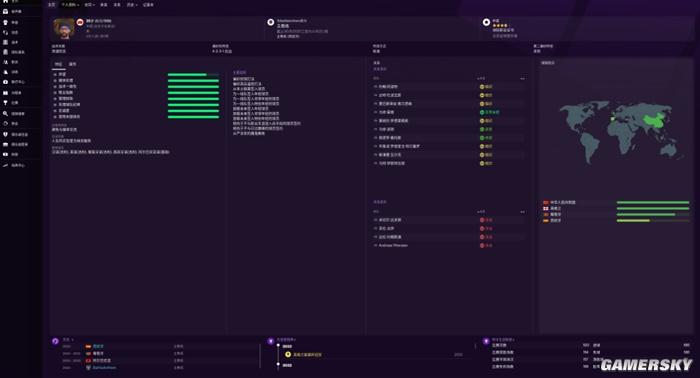Click the white circle icon of the star-rating header card
The image size is (700, 378).
point(486,22)
